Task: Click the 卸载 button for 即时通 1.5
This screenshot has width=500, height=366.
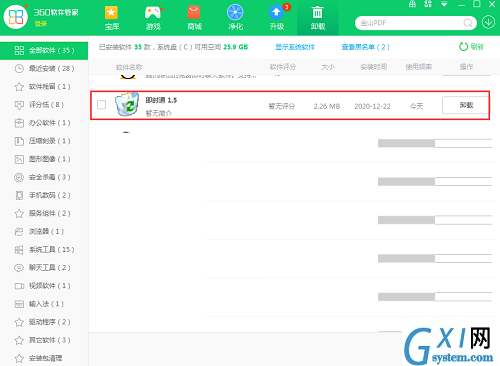Action: 466,105
